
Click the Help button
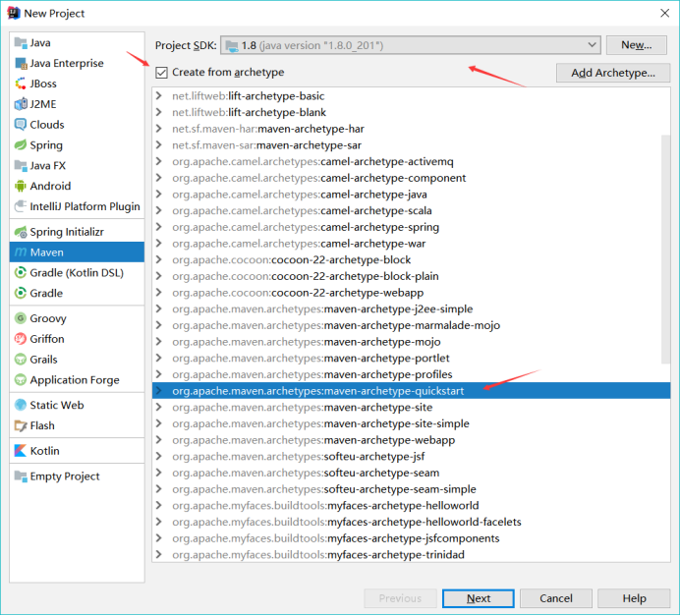click(634, 598)
